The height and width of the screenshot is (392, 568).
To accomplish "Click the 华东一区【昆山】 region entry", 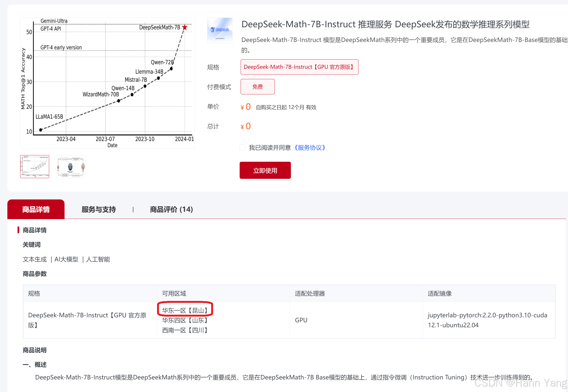I will 185,310.
